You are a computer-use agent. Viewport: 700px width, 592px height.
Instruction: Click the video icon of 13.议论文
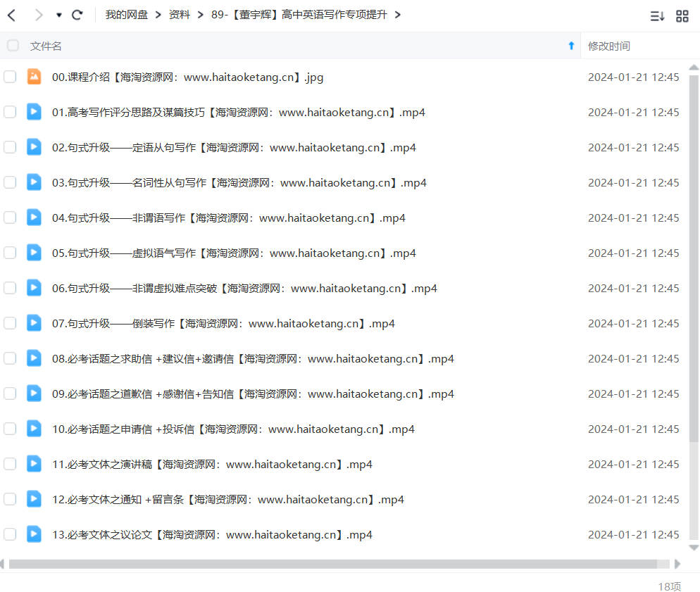tap(34, 534)
